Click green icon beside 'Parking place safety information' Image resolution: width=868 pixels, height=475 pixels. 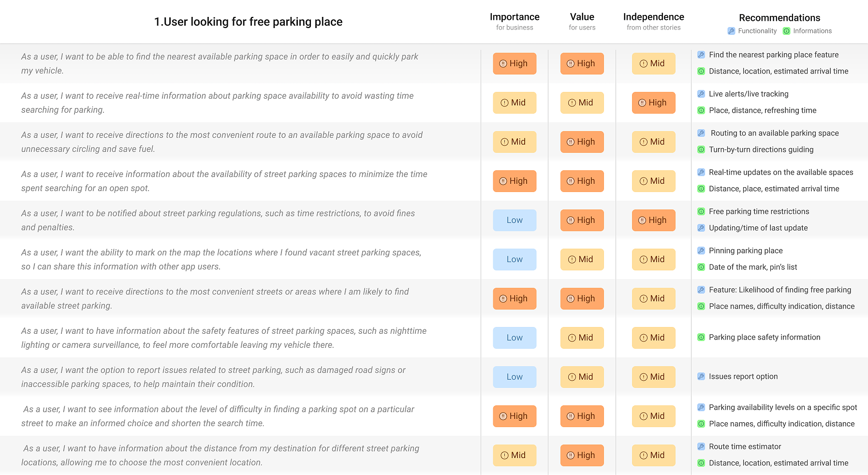click(701, 337)
